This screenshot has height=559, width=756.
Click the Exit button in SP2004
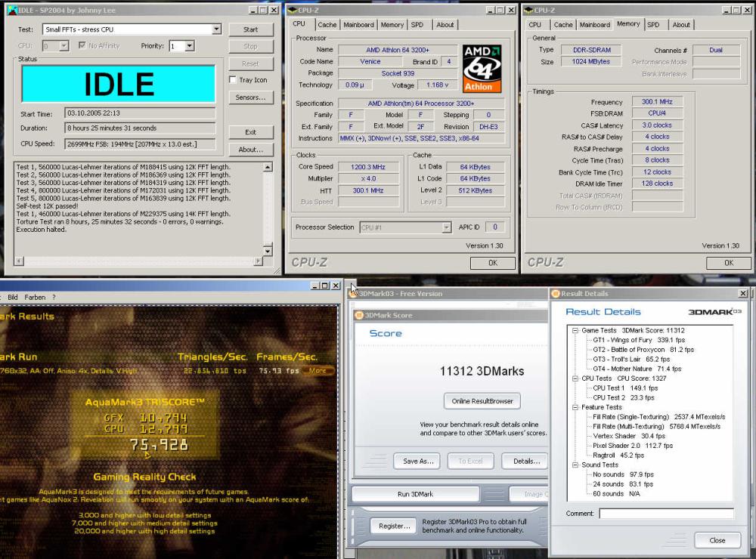(x=251, y=132)
